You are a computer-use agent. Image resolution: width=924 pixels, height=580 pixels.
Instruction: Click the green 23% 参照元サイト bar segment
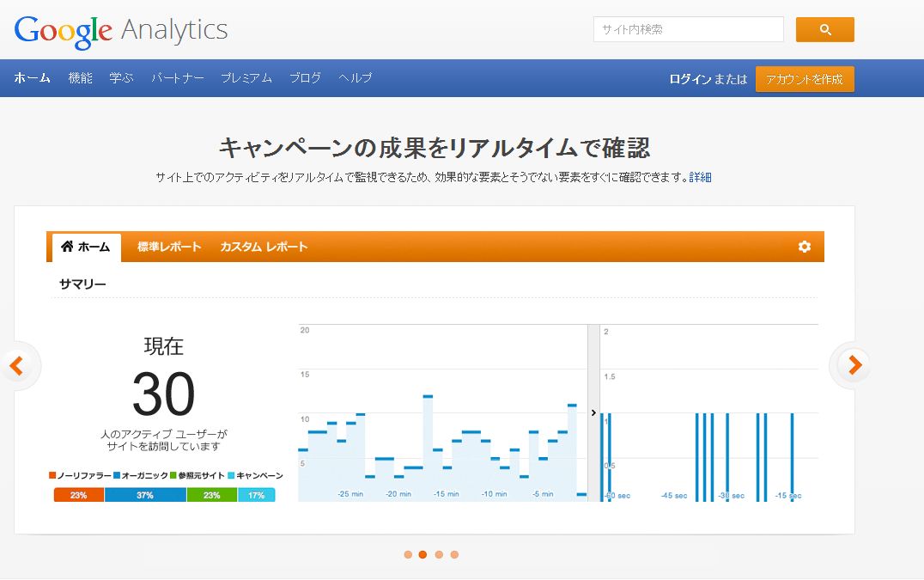click(212, 495)
